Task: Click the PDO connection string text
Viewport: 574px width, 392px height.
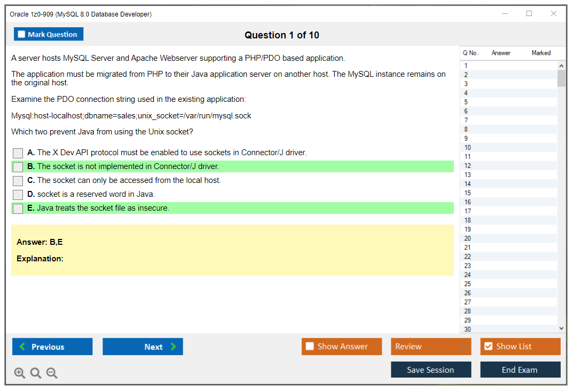Action: pos(131,116)
